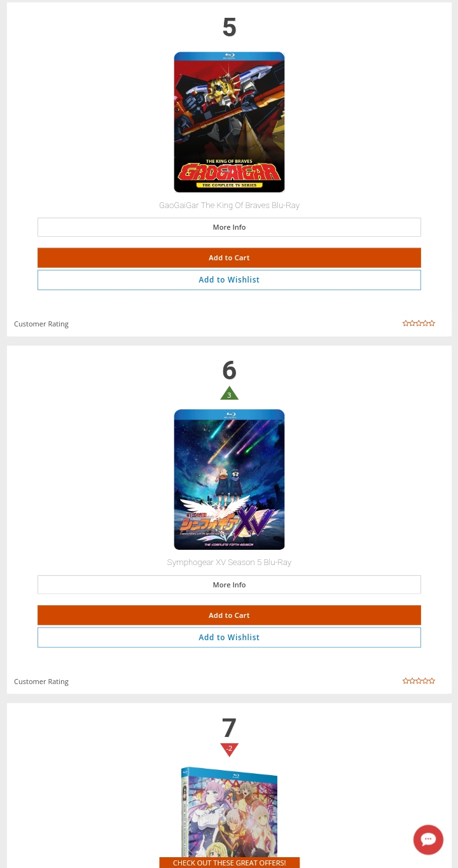Open Symphogear XV Blu-ray cover image
This screenshot has height=868, width=458.
coord(229,479)
